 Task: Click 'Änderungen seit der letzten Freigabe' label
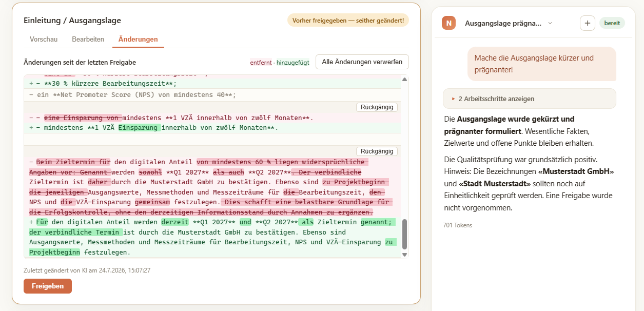(80, 62)
